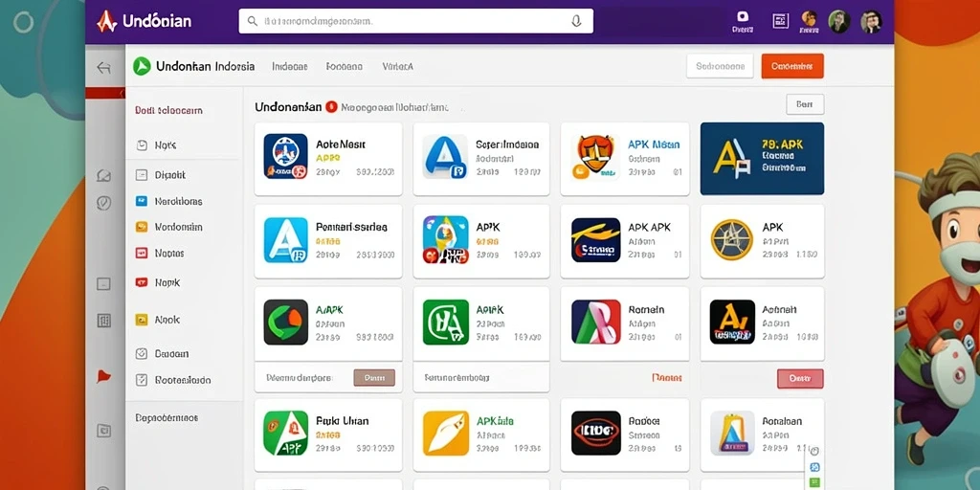Click the search field in the purple header

coord(415,21)
